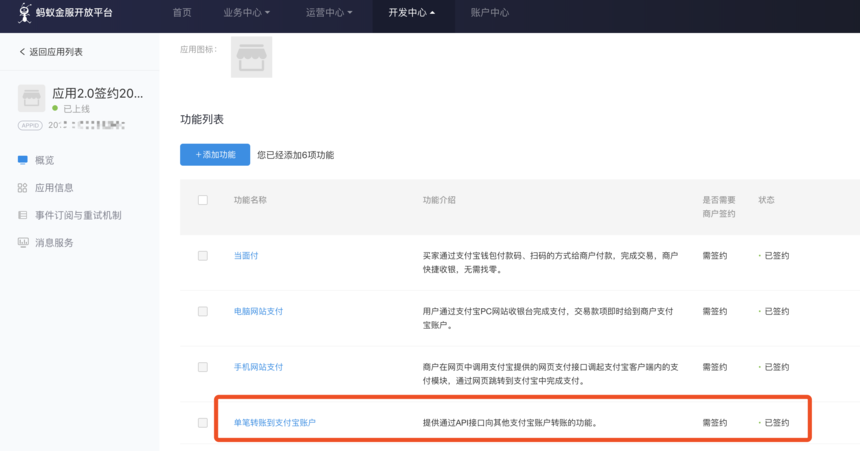Screen dimensions: 860x451
Task: Open the 账户中心 navigation item
Action: pyautogui.click(x=490, y=13)
